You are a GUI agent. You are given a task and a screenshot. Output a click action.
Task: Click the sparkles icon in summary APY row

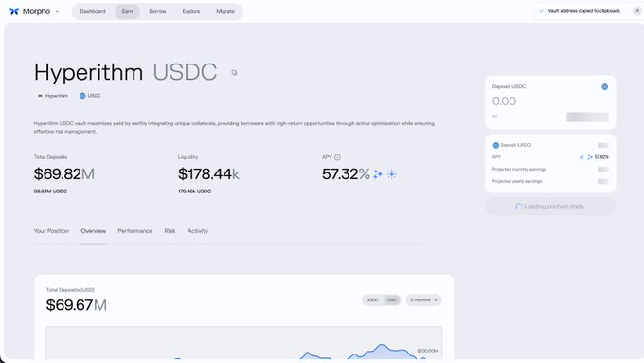590,157
